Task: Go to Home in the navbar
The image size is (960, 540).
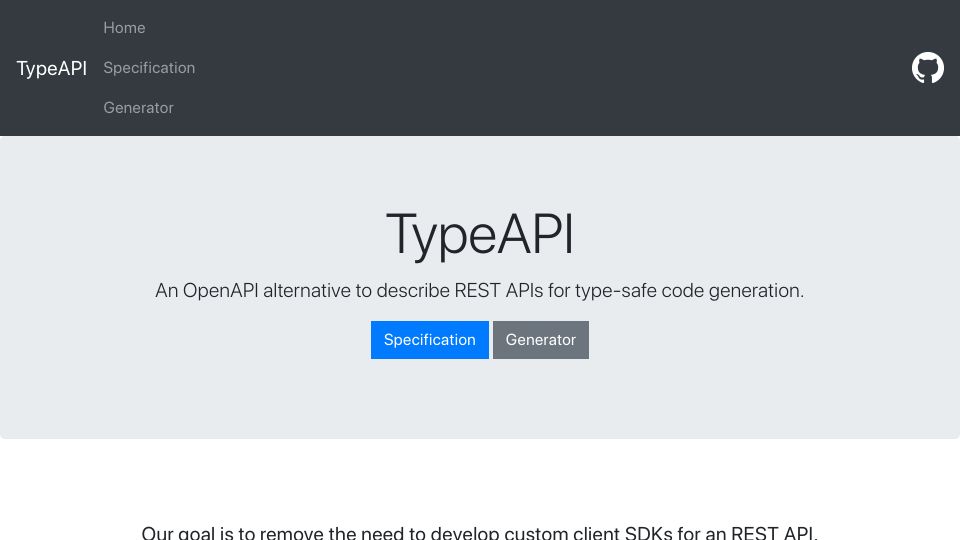Action: click(124, 28)
